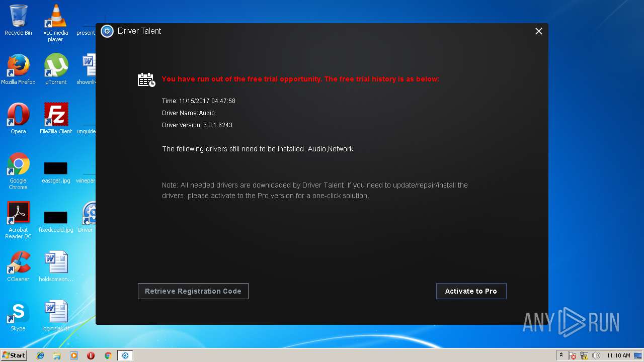Click the Opera taskbar icon
Screen dimensions: 644x362
click(91, 355)
